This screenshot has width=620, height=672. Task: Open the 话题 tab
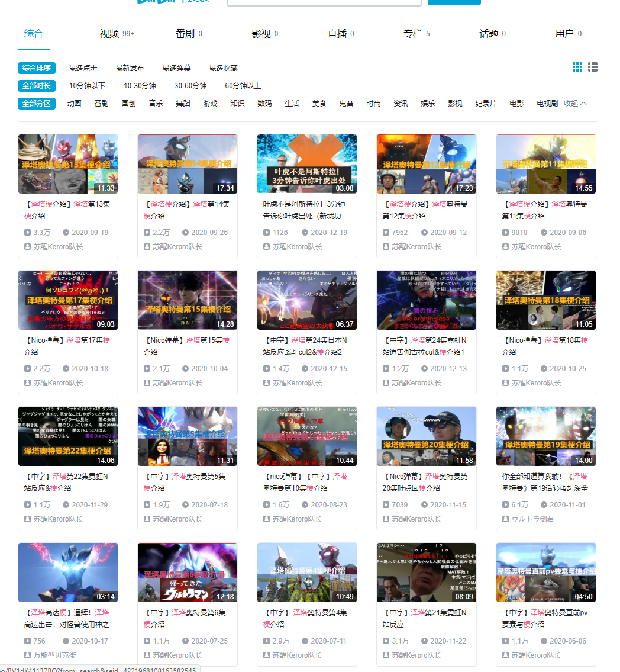tap(492, 33)
